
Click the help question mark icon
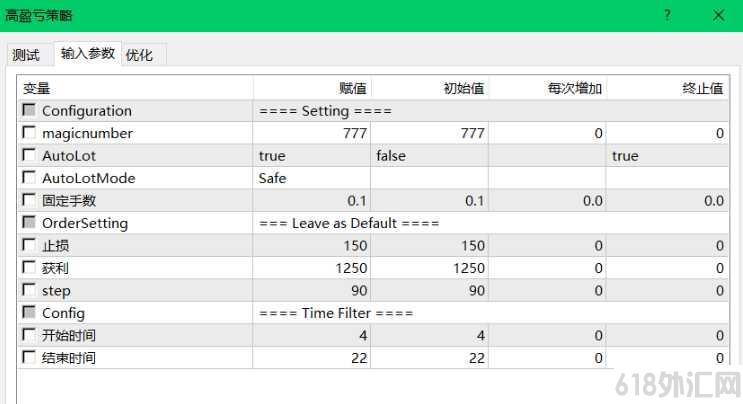click(x=667, y=15)
